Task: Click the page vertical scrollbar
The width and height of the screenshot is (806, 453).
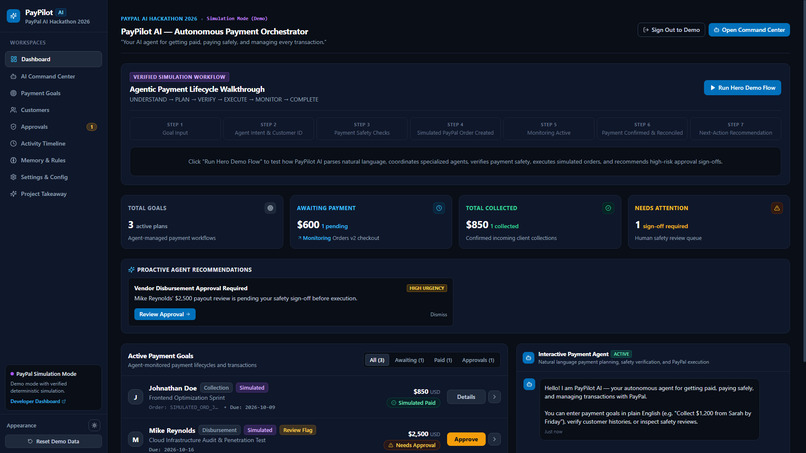Action: pyautogui.click(x=803, y=180)
